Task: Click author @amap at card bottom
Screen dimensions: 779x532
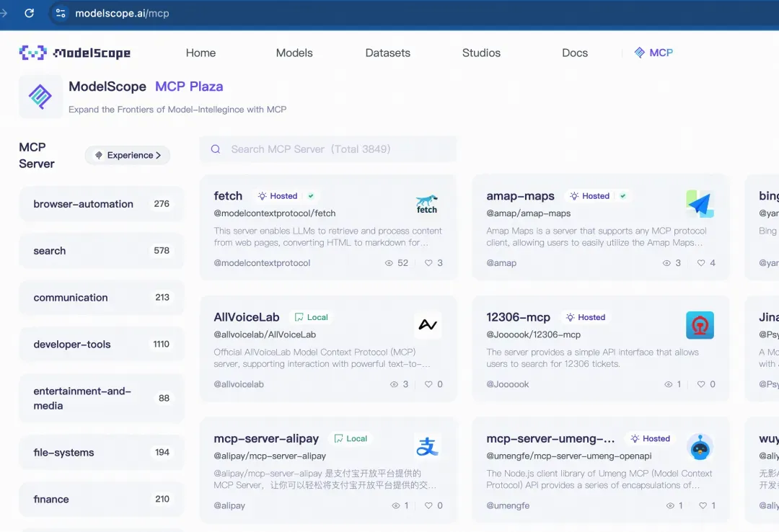Action: point(501,263)
